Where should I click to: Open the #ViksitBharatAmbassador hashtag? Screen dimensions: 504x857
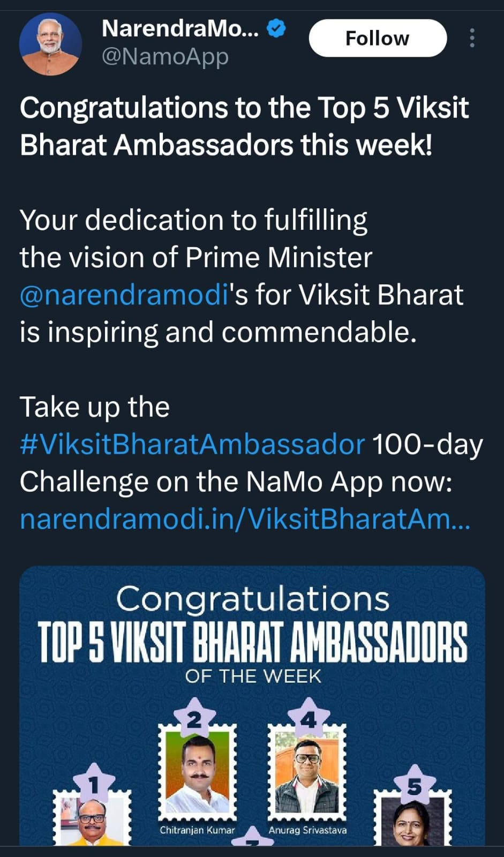[192, 445]
